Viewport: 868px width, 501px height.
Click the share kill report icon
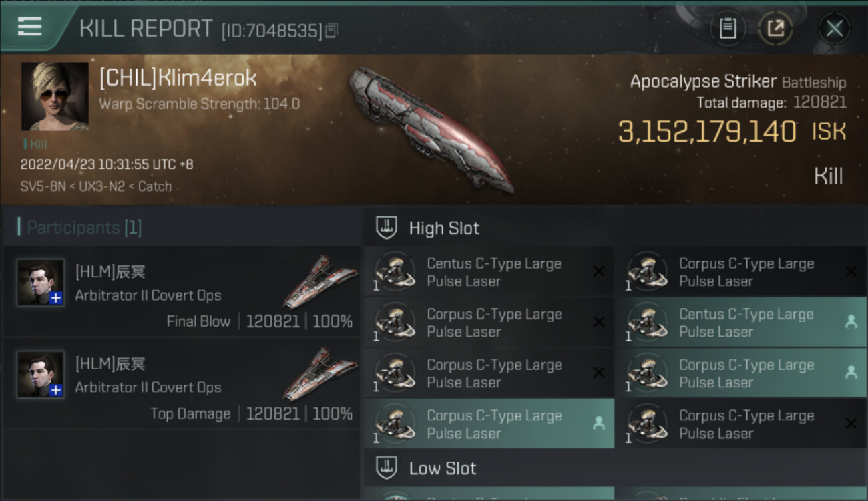(775, 29)
